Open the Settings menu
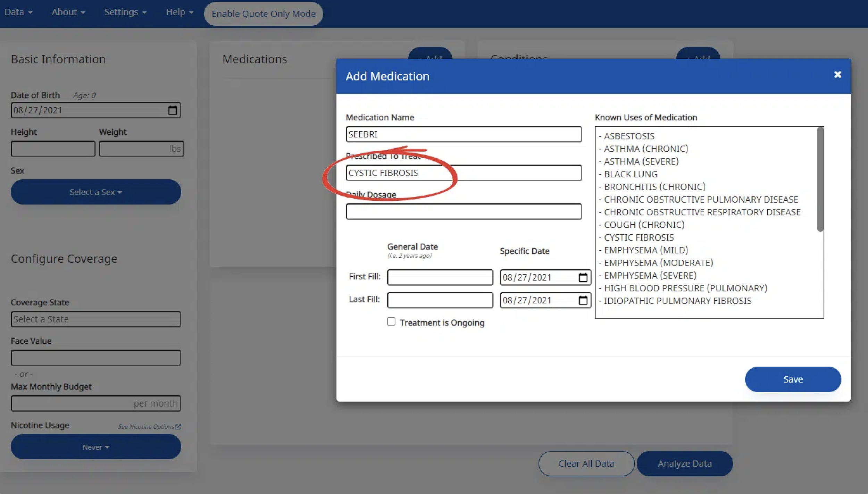The image size is (868, 494). pos(125,12)
